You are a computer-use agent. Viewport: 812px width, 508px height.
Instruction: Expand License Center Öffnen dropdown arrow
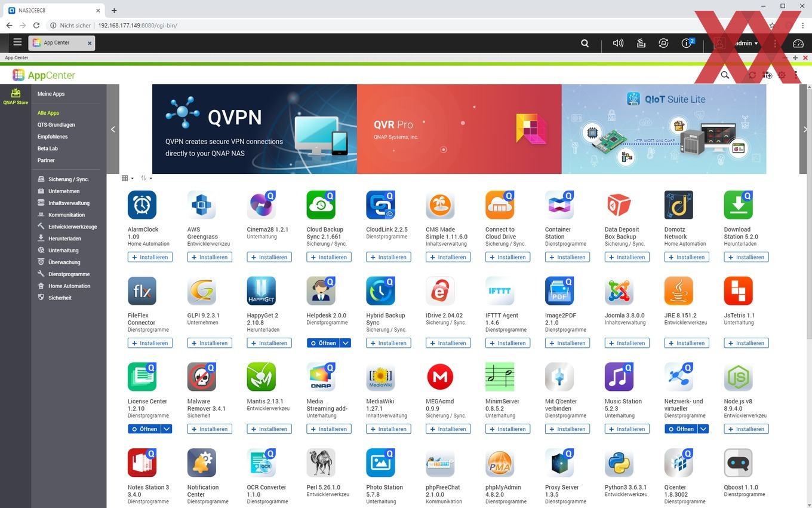[x=167, y=429]
